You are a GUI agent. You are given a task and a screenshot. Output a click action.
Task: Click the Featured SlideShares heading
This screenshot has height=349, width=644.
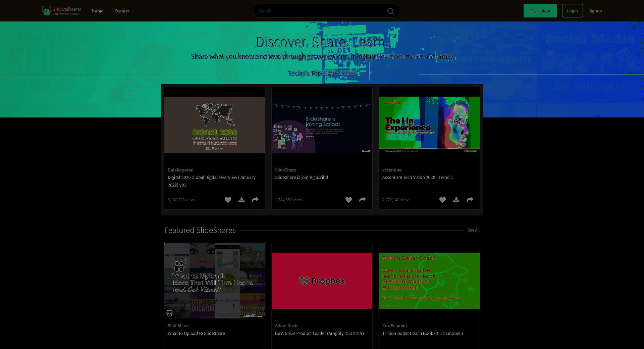pyautogui.click(x=200, y=230)
